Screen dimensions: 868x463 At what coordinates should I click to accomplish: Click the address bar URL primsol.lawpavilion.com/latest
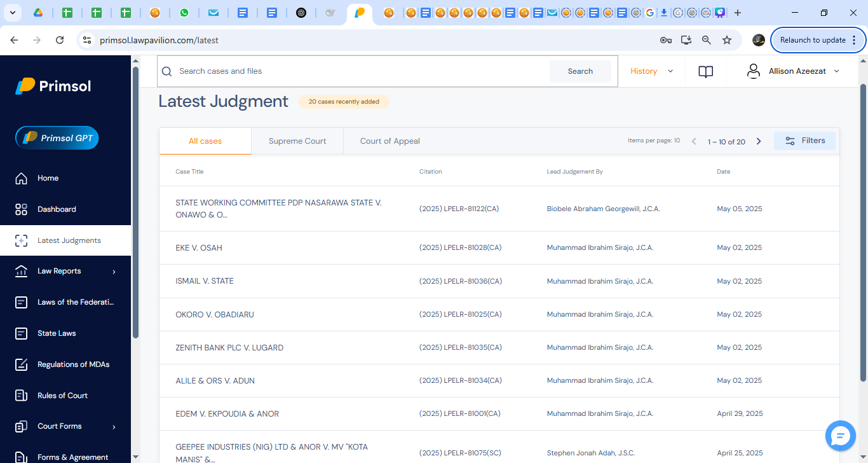point(159,40)
